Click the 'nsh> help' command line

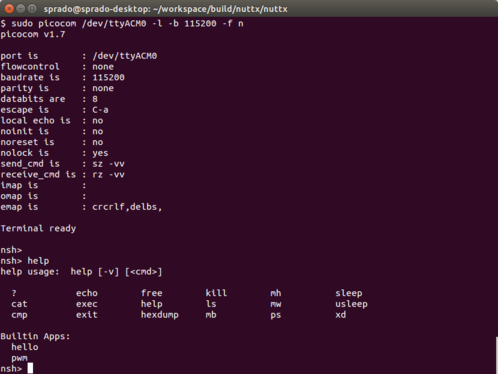click(25, 261)
